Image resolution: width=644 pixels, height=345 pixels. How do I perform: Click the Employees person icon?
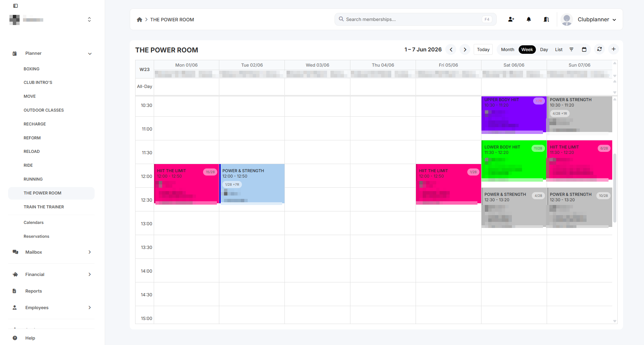15,307
